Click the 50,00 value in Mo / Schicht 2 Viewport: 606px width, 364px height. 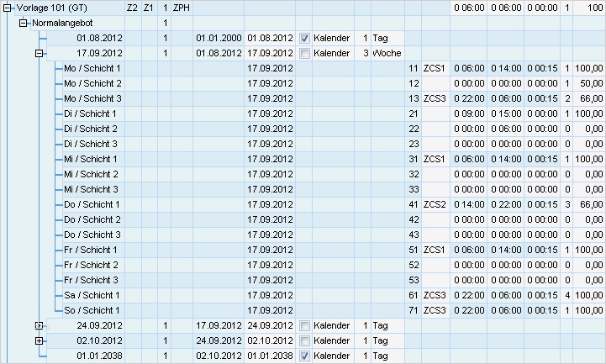[592, 83]
